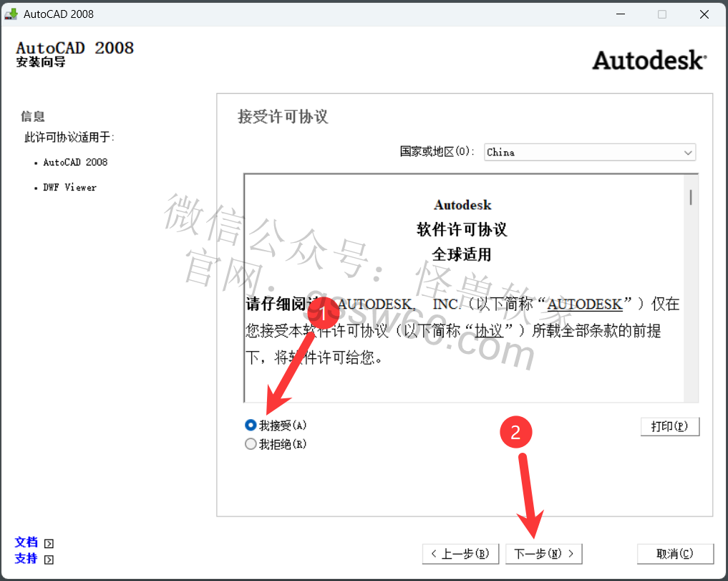Open the 支持 link
Screen dimensions: 728x581
(x=26, y=559)
